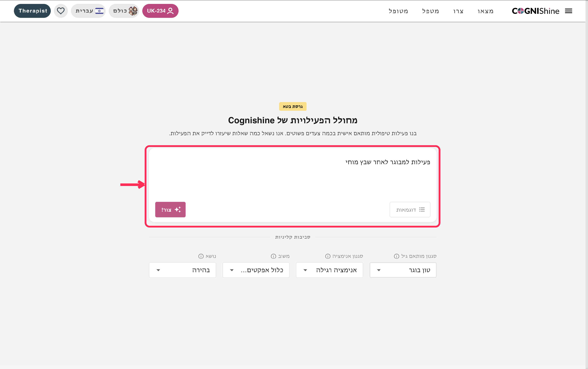Click the צור! create button
The width and height of the screenshot is (588, 369).
pos(170,210)
